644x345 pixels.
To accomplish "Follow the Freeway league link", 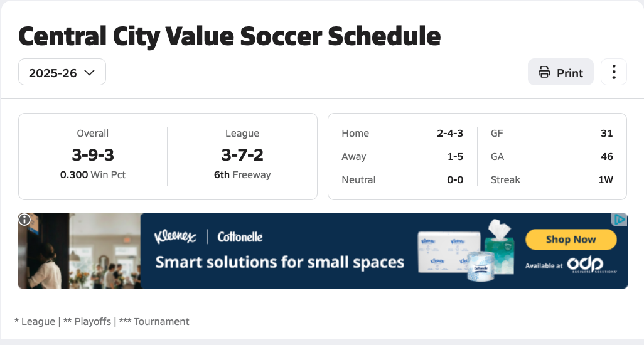I will [252, 174].
